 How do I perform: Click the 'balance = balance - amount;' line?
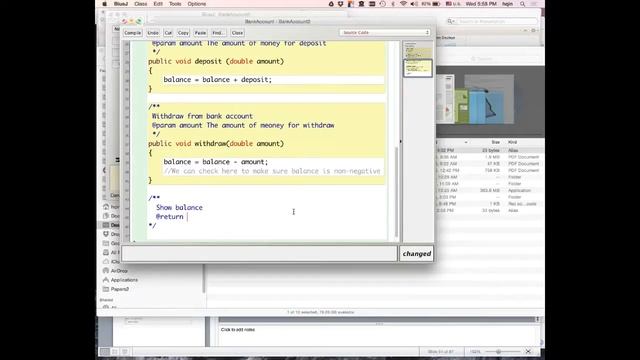[x=216, y=162]
